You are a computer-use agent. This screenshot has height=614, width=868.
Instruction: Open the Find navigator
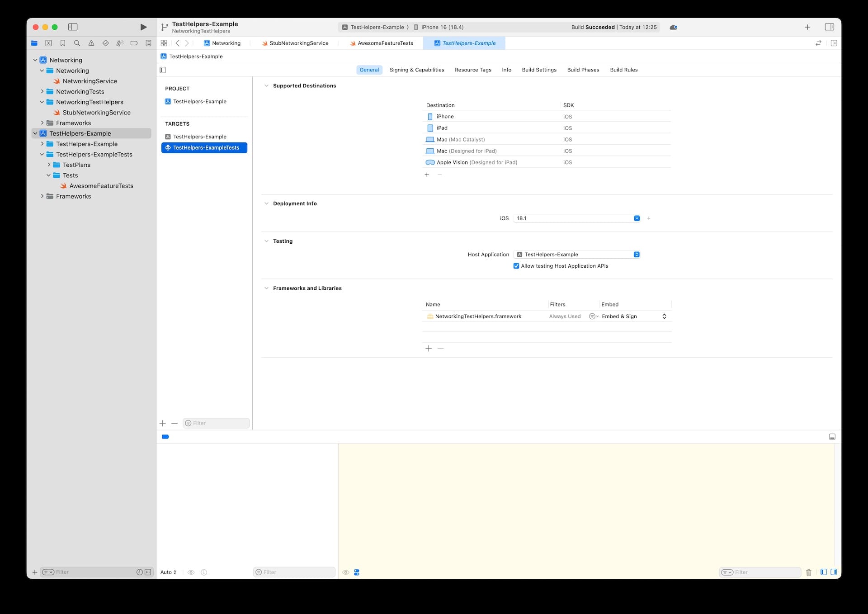pyautogui.click(x=77, y=43)
